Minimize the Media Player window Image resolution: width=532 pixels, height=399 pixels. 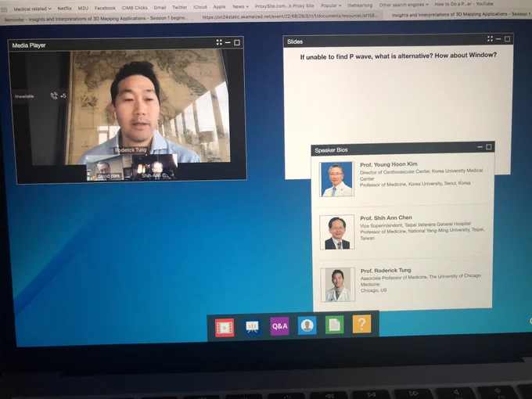pyautogui.click(x=228, y=42)
